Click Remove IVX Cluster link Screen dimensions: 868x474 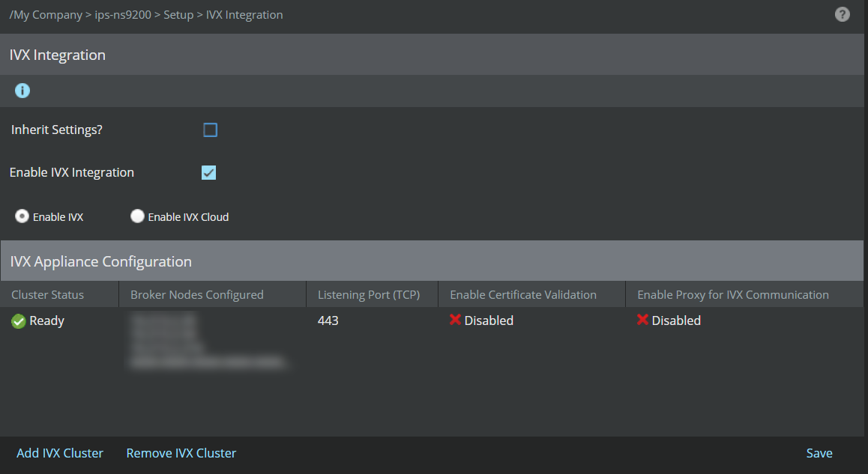(181, 453)
